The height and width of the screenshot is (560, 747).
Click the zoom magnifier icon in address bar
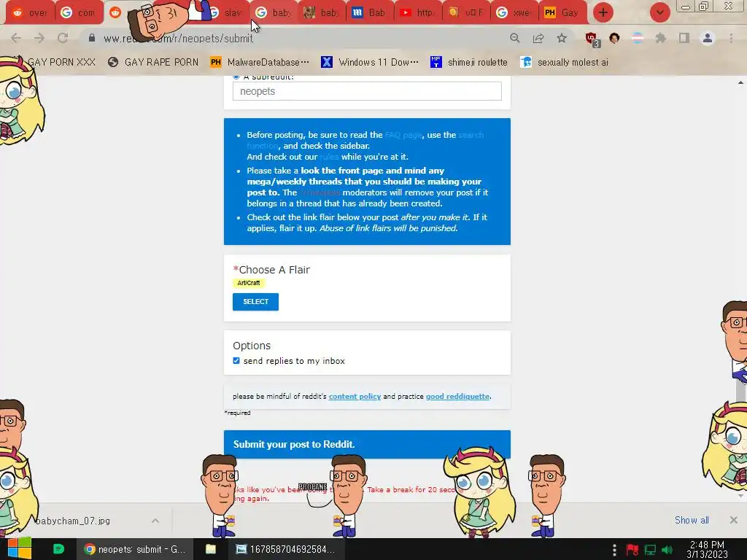click(x=514, y=38)
